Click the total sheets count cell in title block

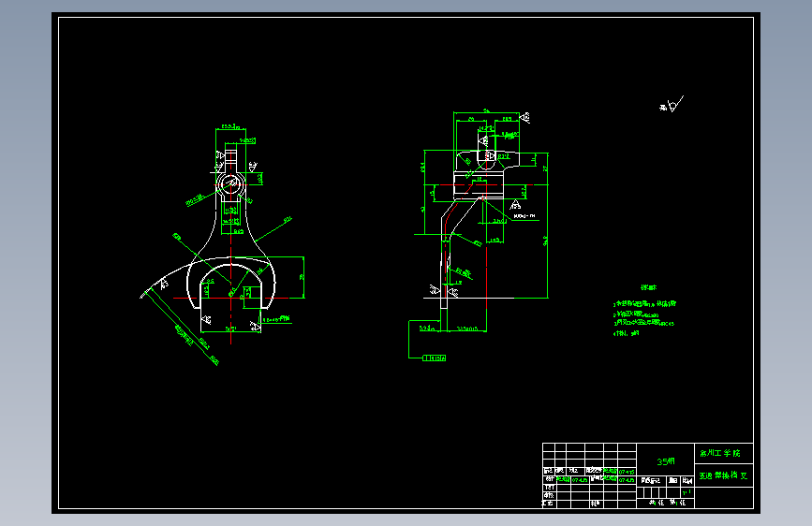click(x=657, y=503)
